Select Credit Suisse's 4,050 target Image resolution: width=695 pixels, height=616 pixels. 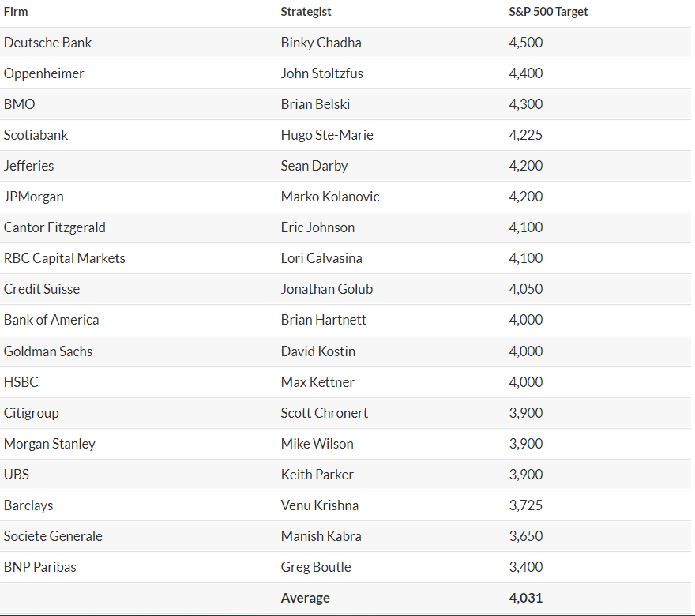coord(526,289)
